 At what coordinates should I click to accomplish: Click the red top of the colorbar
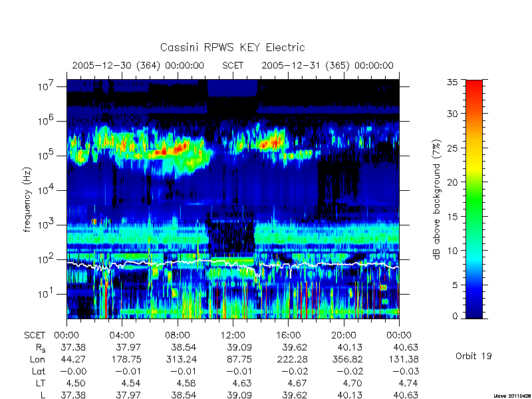coord(474,85)
